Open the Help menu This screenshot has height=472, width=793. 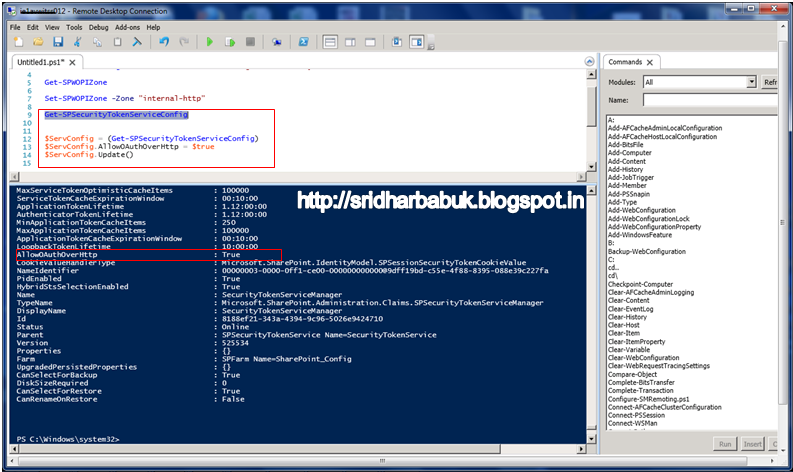[153, 27]
